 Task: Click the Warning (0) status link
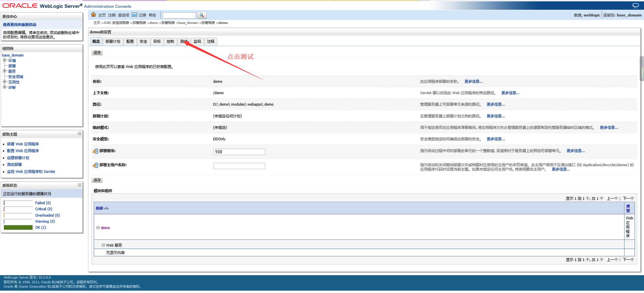tap(45, 221)
